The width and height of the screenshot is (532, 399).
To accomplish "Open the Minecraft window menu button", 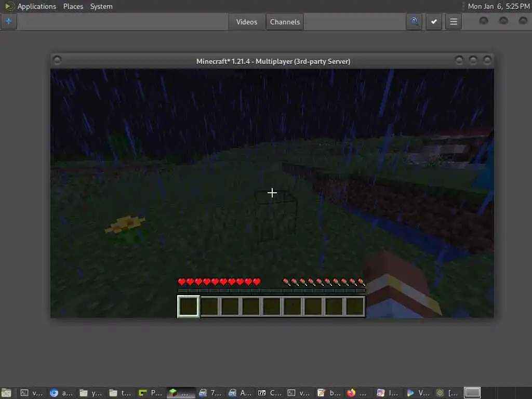I will [x=57, y=60].
